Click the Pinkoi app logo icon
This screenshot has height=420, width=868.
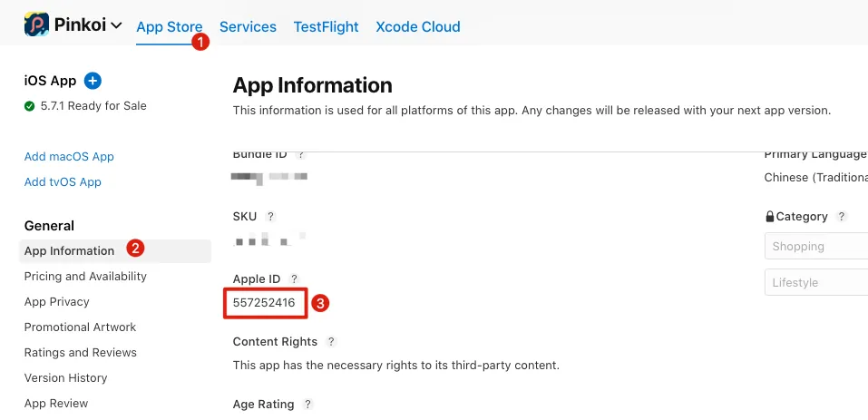point(36,25)
